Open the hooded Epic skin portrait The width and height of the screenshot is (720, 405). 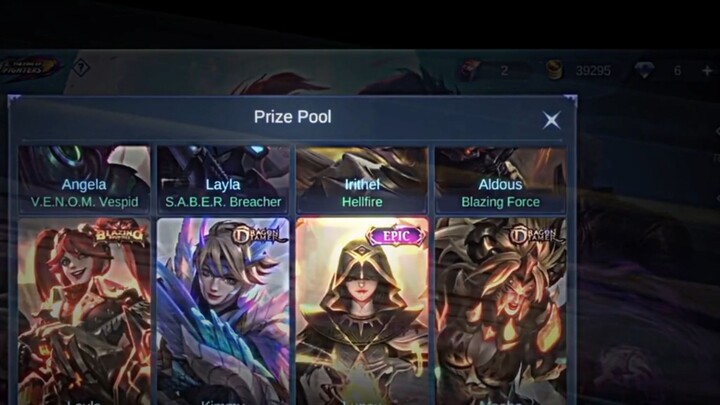click(x=362, y=311)
